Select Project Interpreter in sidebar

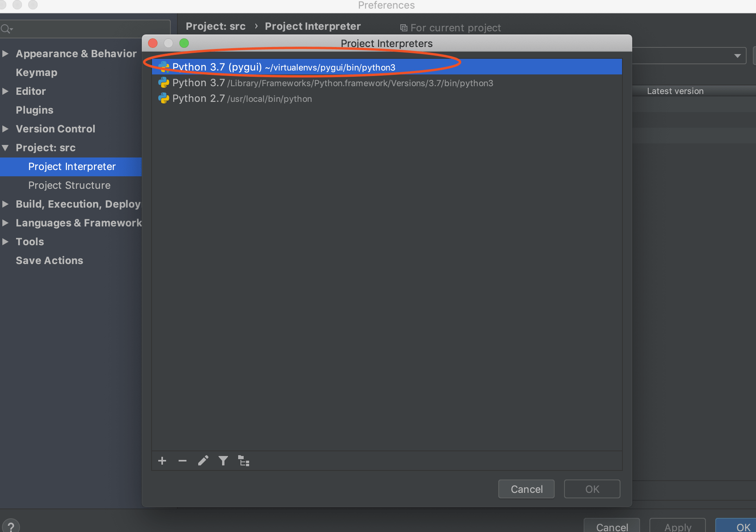pos(71,166)
